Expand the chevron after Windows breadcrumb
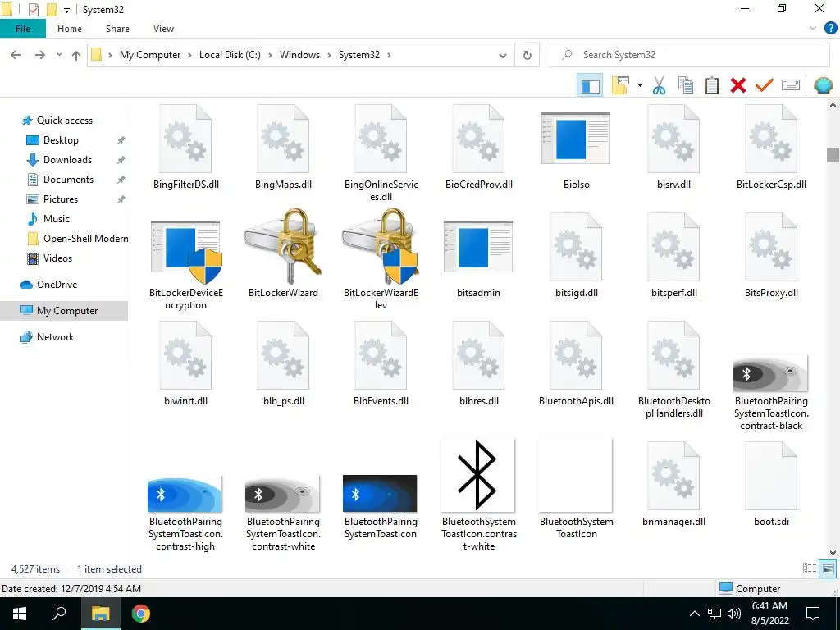The height and width of the screenshot is (630, 840). coord(330,55)
